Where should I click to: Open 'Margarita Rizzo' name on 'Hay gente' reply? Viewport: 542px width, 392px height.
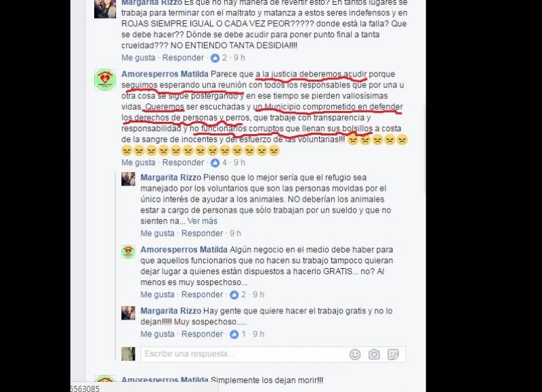(x=171, y=311)
